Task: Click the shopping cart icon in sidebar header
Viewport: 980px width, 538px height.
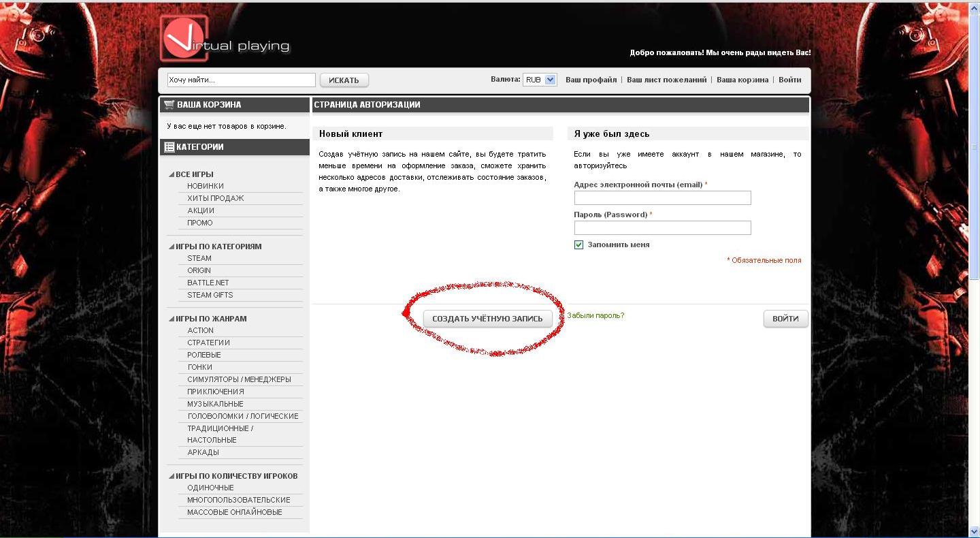Action: tap(169, 105)
